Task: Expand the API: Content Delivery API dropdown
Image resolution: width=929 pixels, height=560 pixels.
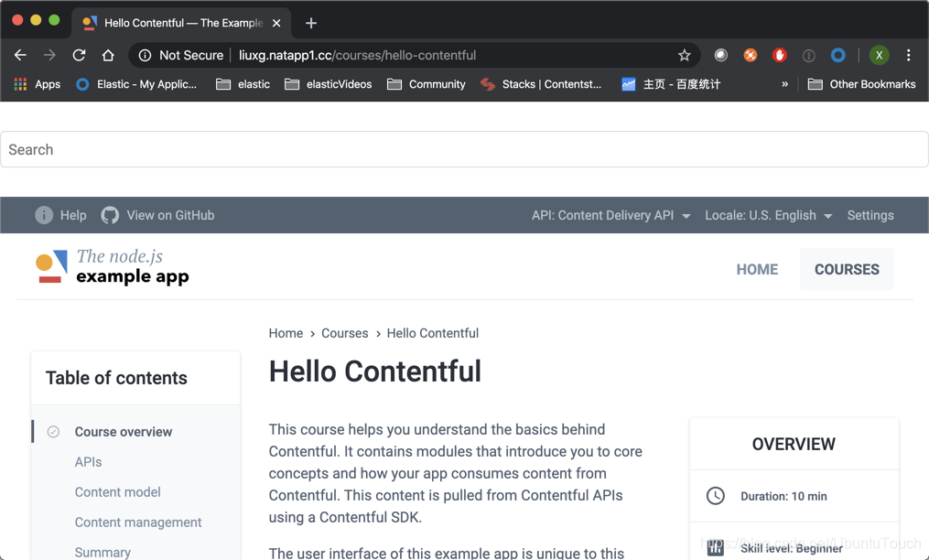Action: [x=610, y=215]
